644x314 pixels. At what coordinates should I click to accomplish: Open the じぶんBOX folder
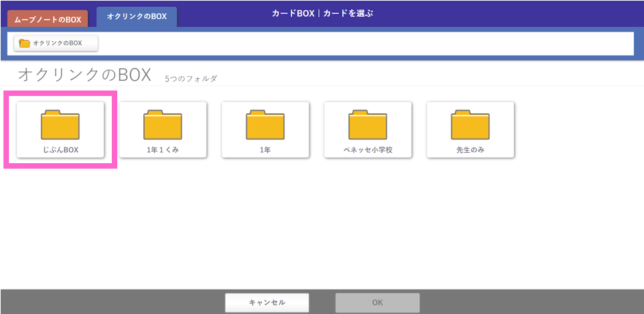coord(60,130)
